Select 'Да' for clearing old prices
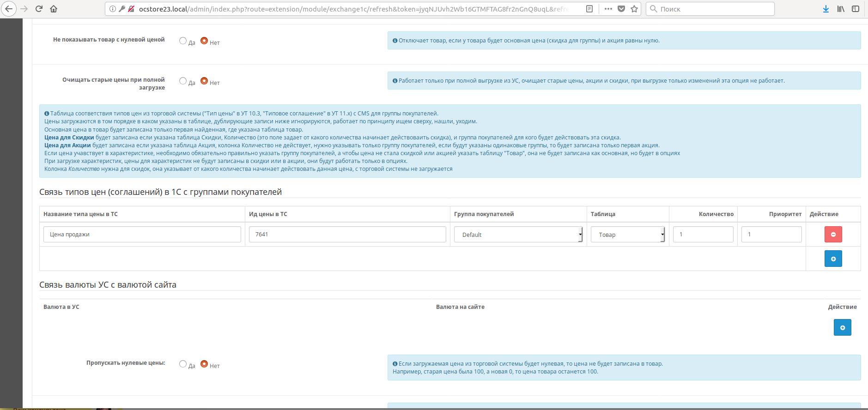This screenshot has width=868, height=410. (x=183, y=81)
